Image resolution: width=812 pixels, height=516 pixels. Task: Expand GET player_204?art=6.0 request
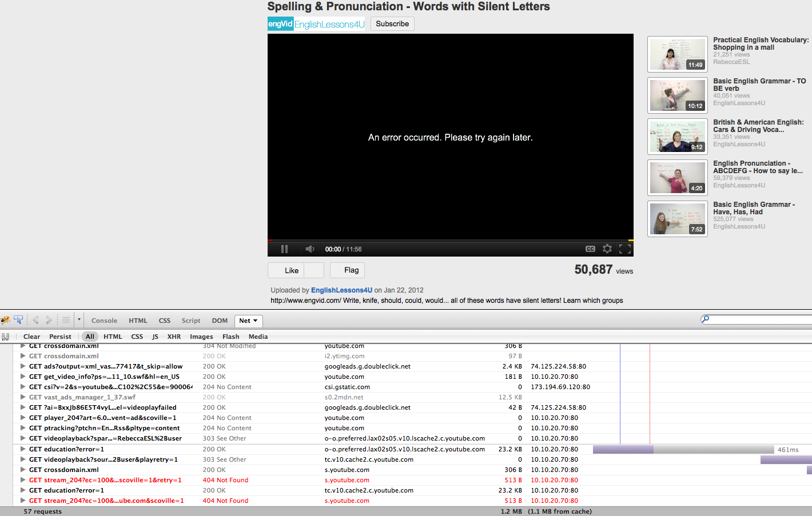(23, 418)
